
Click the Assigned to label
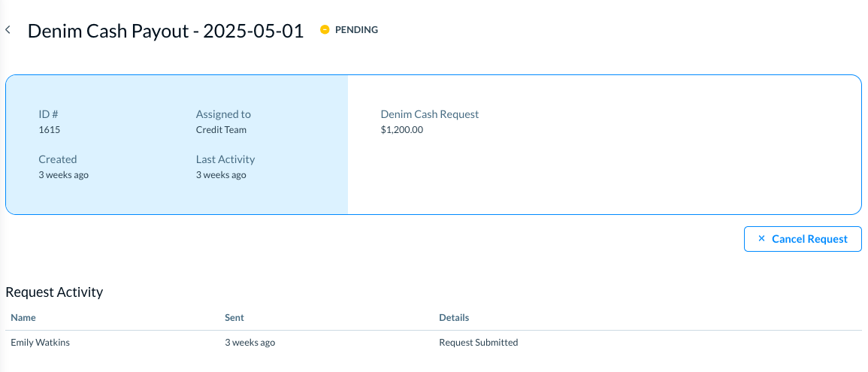(x=223, y=114)
